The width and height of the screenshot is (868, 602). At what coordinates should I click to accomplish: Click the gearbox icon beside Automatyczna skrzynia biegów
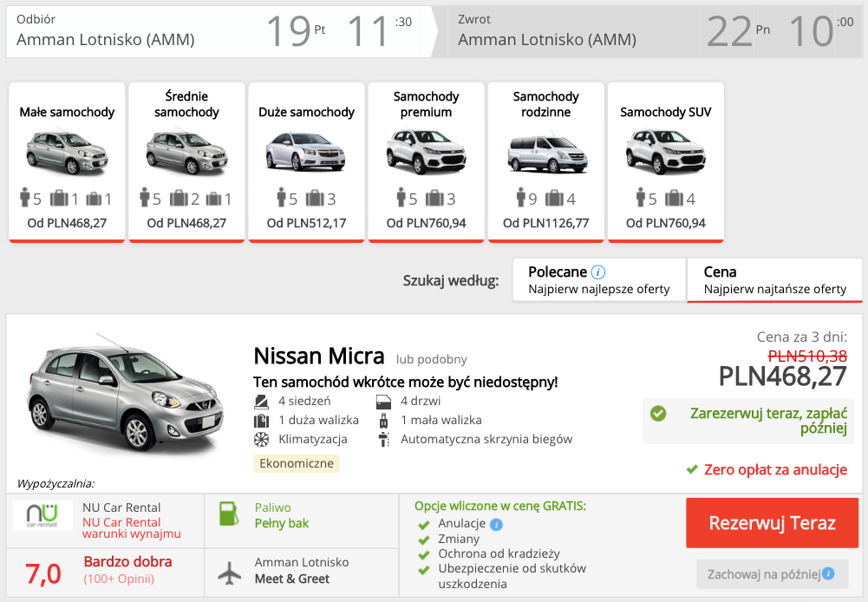[383, 440]
